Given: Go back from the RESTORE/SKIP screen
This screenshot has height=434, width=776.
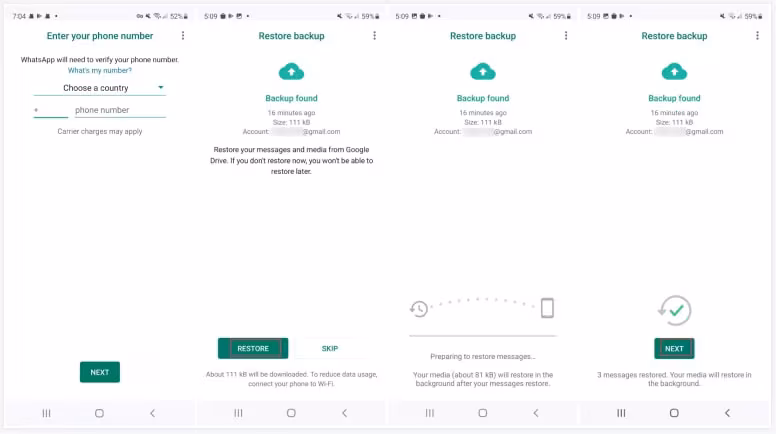Looking at the screenshot, I should coord(344,413).
